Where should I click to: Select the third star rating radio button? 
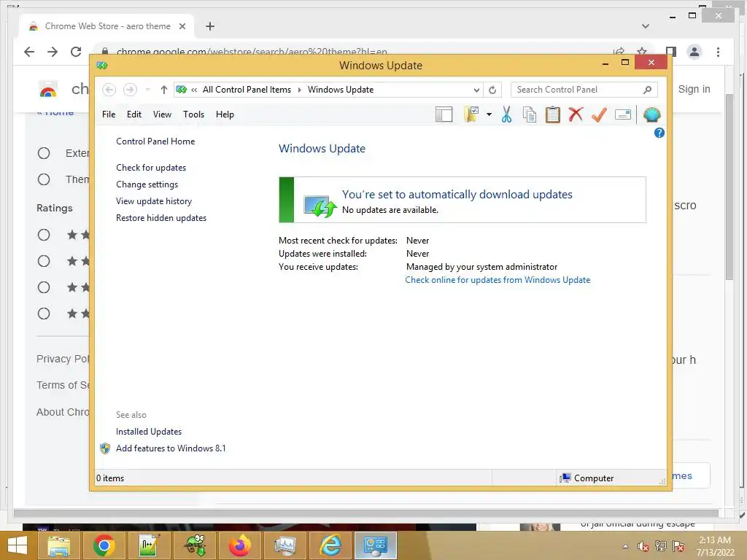[x=44, y=287]
